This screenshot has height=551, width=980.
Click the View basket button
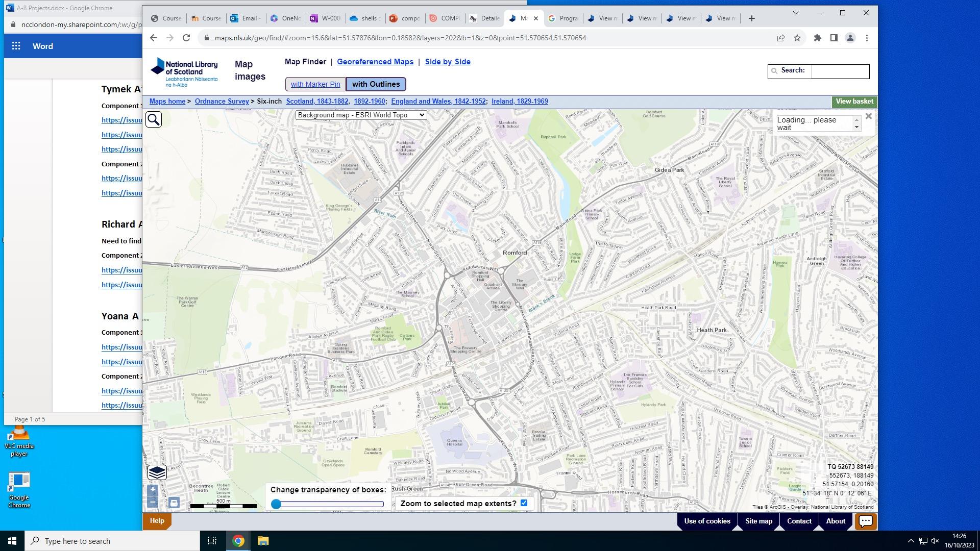click(x=854, y=102)
